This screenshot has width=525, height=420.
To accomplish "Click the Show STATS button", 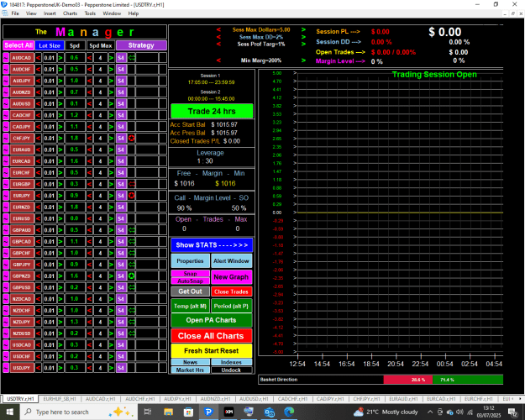I will pos(212,244).
